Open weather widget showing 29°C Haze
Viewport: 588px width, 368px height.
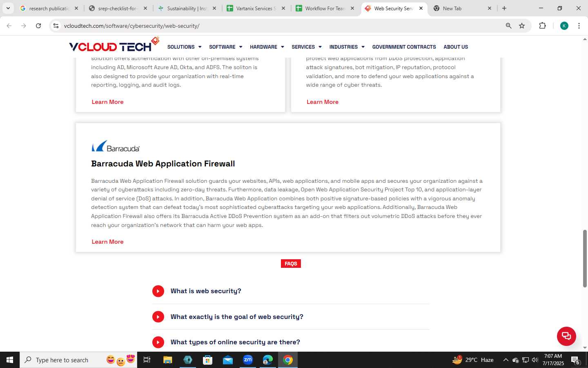[473, 360]
